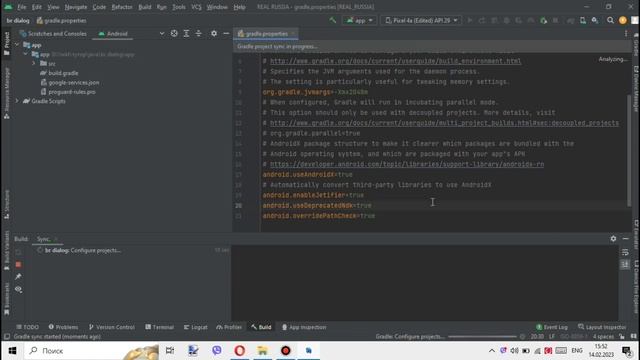Collapse the top-level app node
The height and width of the screenshot is (360, 640).
point(17,45)
